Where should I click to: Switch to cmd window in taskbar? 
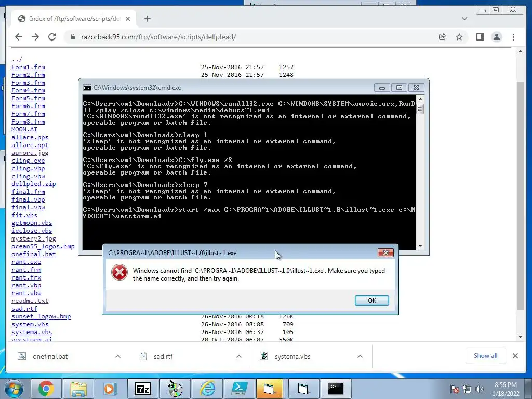(x=336, y=389)
